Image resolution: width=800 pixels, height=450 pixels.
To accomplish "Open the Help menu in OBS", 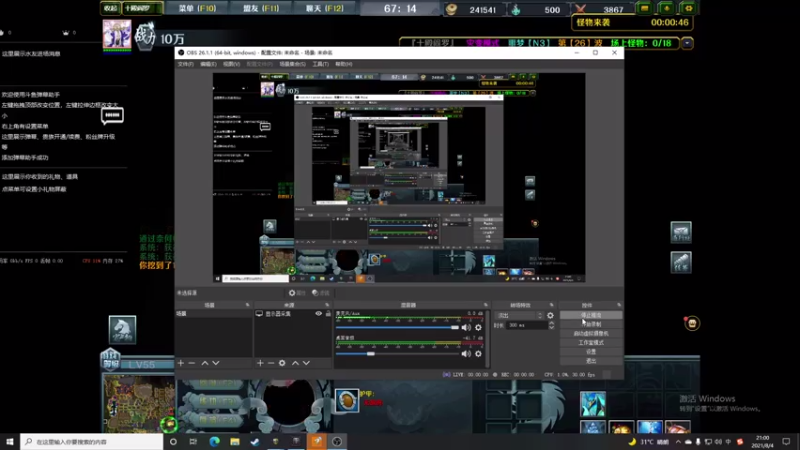I will pyautogui.click(x=343, y=64).
